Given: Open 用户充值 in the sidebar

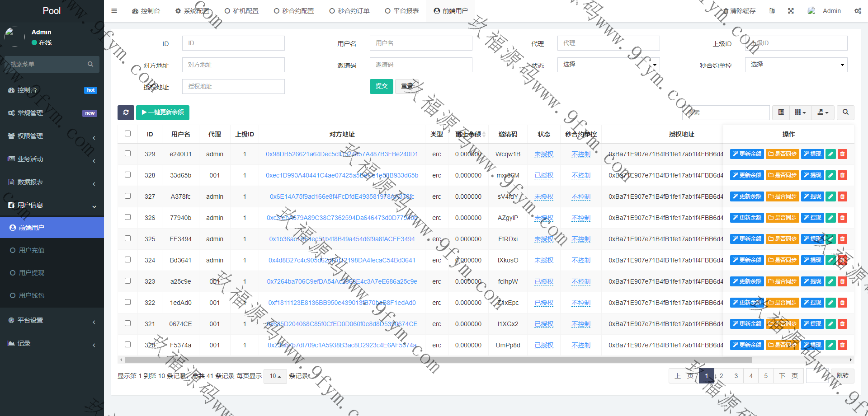Looking at the screenshot, I should 32,250.
